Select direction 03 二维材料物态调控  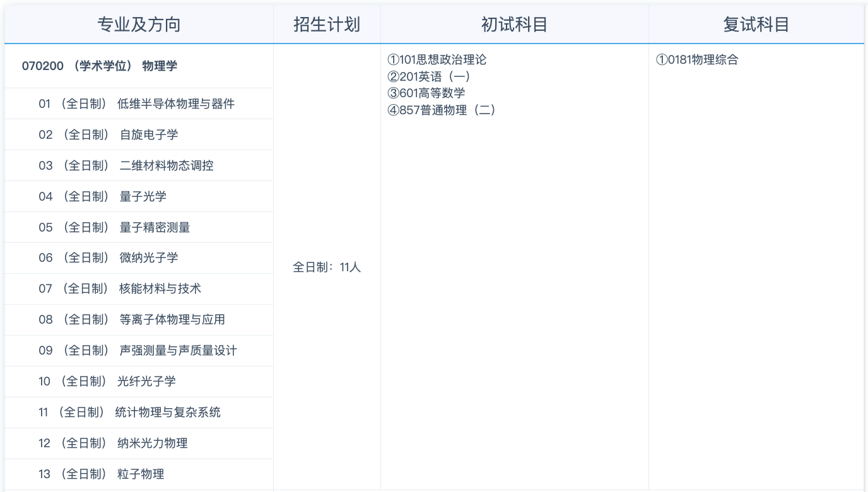click(139, 166)
